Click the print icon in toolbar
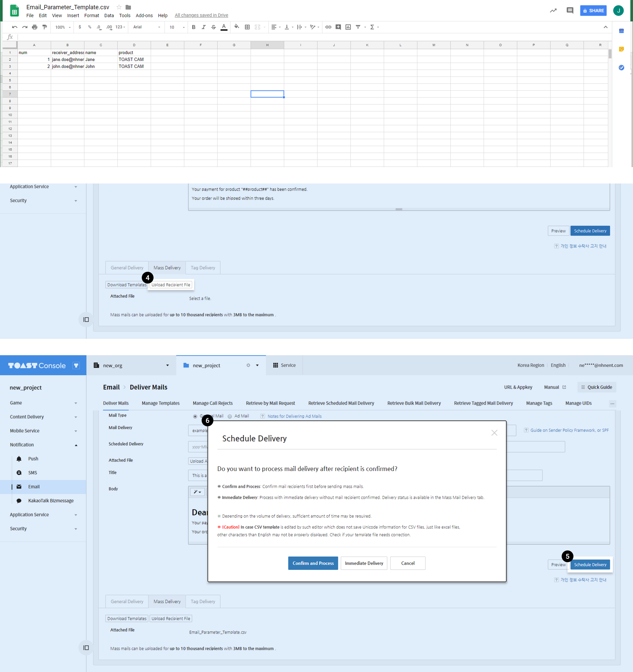The height and width of the screenshot is (672, 633). pos(34,27)
